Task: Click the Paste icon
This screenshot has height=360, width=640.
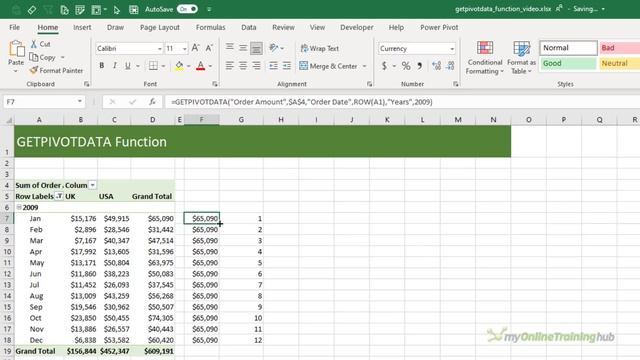Action: coord(16,49)
